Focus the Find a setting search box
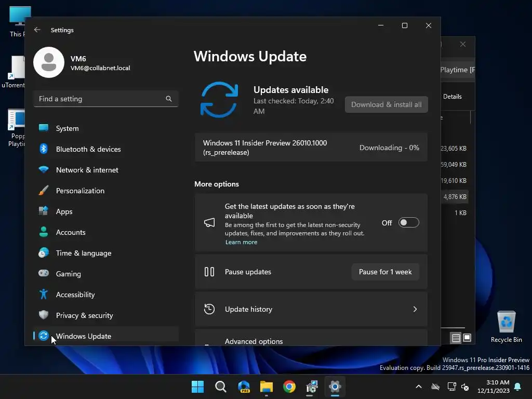Viewport: 532px width, 399px height. (x=106, y=99)
